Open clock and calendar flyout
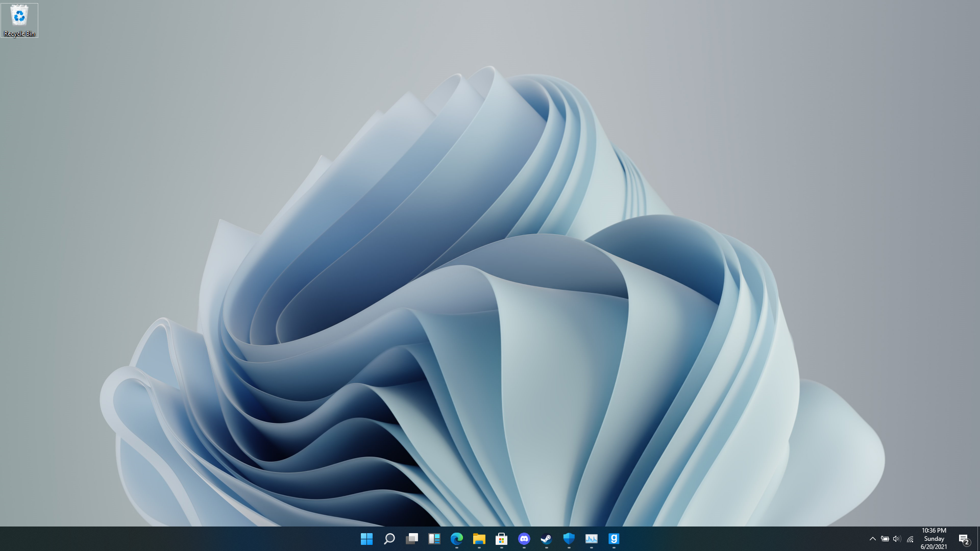The image size is (980, 551). click(x=934, y=539)
